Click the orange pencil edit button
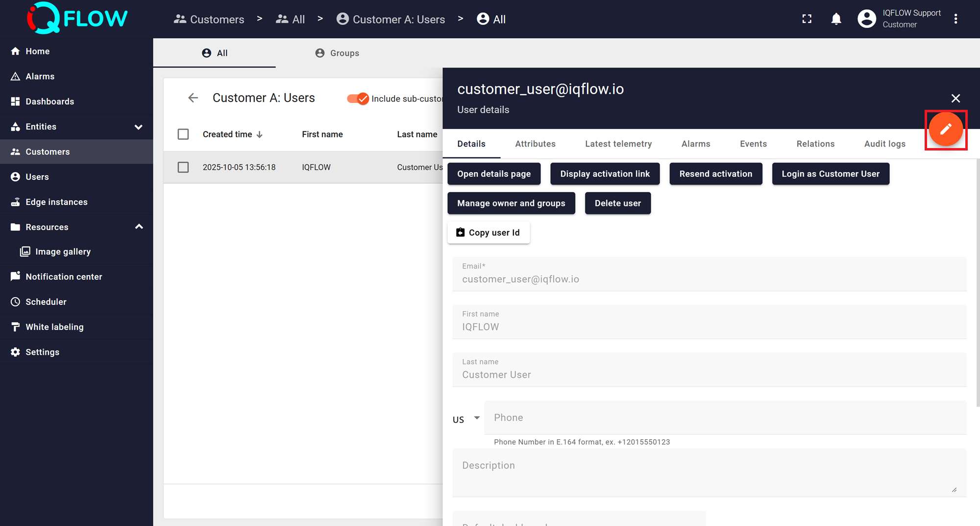The width and height of the screenshot is (980, 526). tap(945, 129)
